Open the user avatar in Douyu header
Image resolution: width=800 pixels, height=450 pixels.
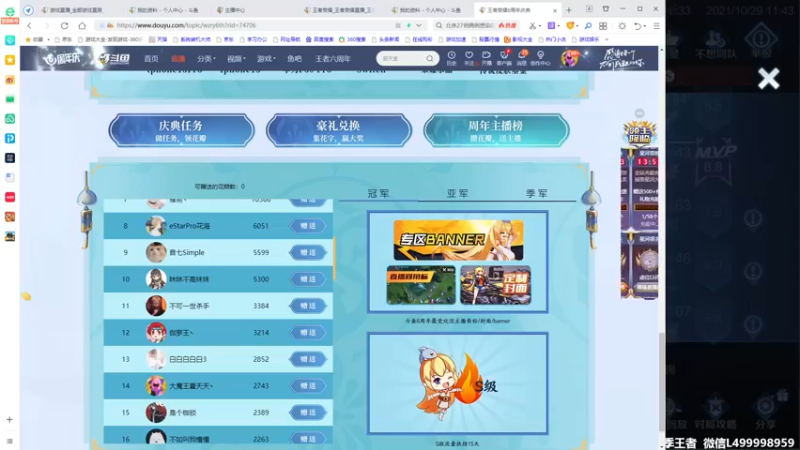tap(569, 58)
